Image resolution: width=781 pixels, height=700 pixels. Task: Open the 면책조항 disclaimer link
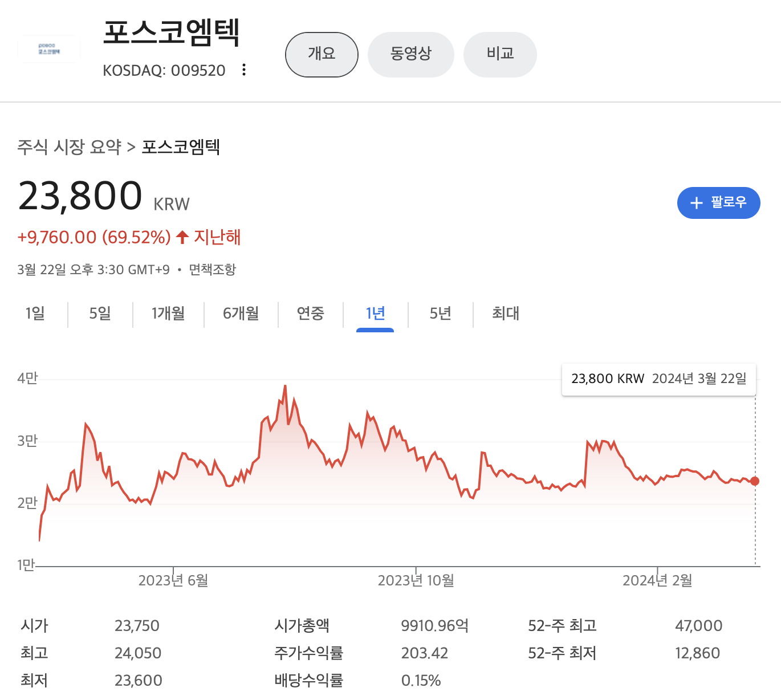click(x=212, y=270)
